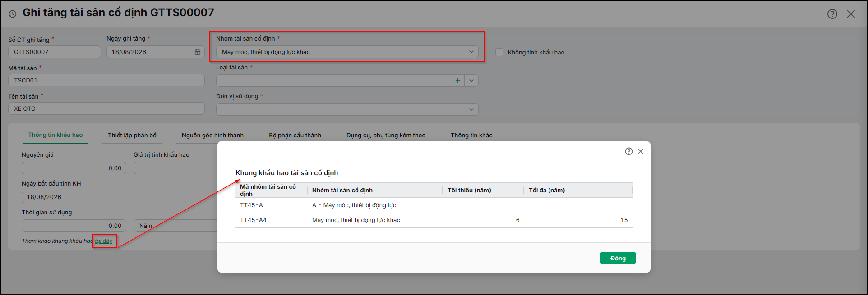Screen dimensions: 868x295
Task: Click the Tối đa (năm) column header
Action: pos(578,190)
